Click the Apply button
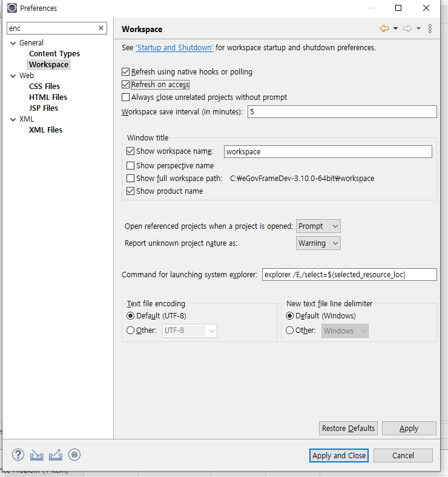Image resolution: width=448 pixels, height=477 pixels. point(409,429)
